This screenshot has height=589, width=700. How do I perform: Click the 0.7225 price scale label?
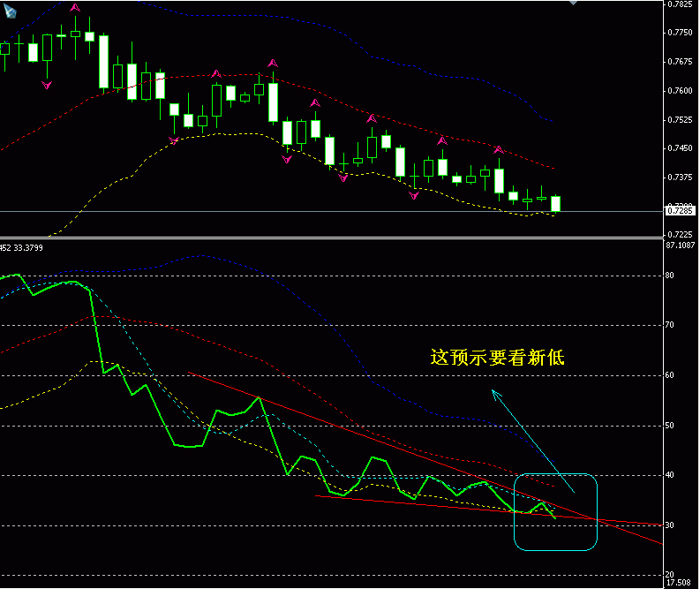[x=680, y=234]
